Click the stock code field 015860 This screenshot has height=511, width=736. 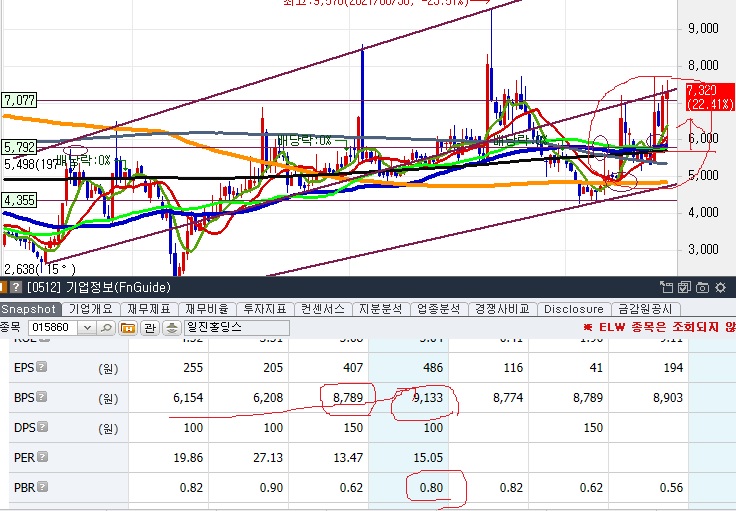pos(54,328)
